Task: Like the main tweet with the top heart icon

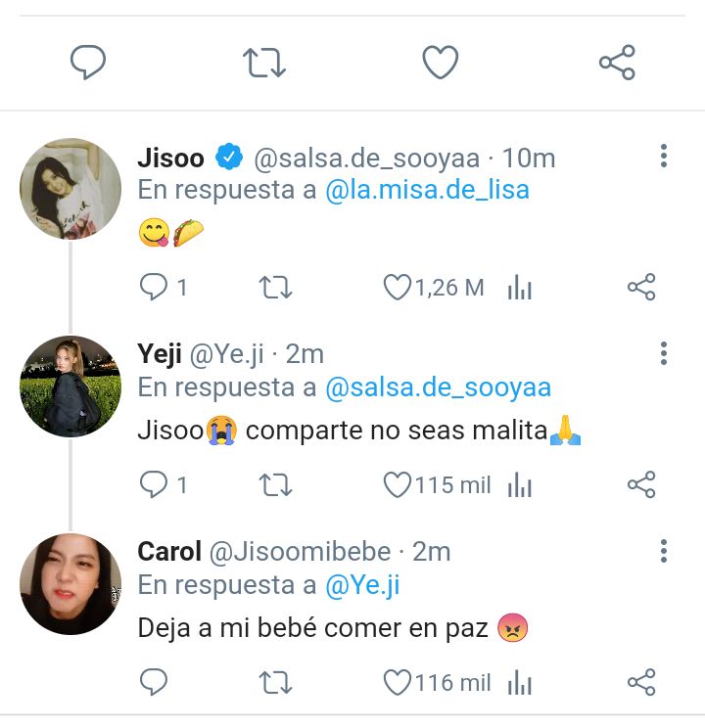Action: 440,63
